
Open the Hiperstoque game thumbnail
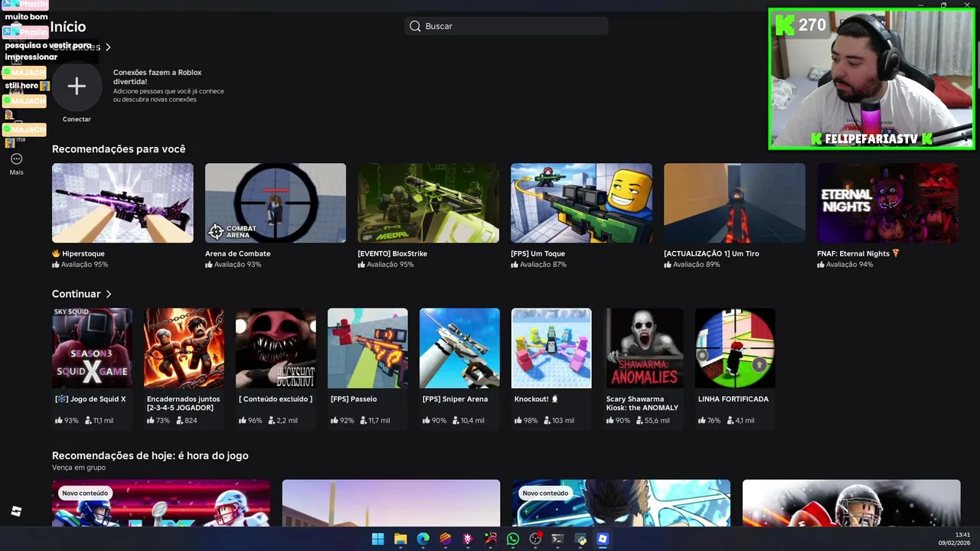(x=122, y=203)
